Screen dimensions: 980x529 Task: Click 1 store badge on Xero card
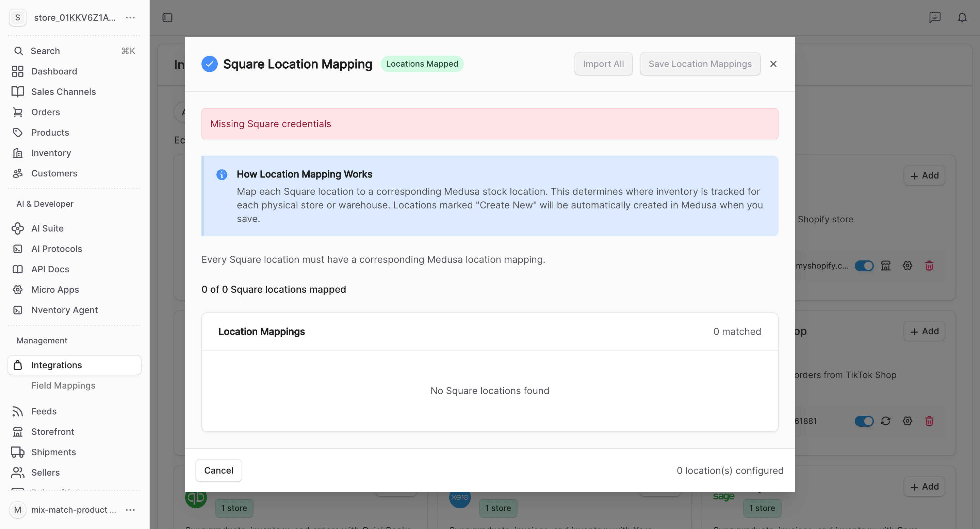pos(498,508)
